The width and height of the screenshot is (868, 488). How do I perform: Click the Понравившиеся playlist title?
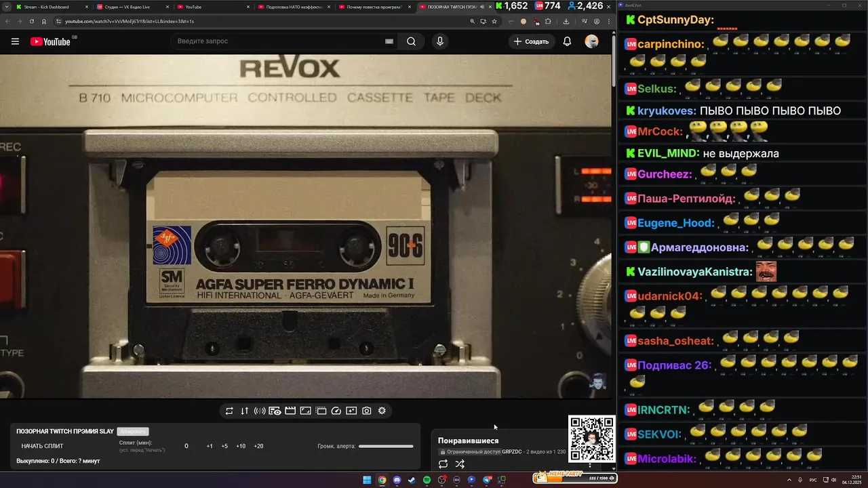(x=468, y=441)
